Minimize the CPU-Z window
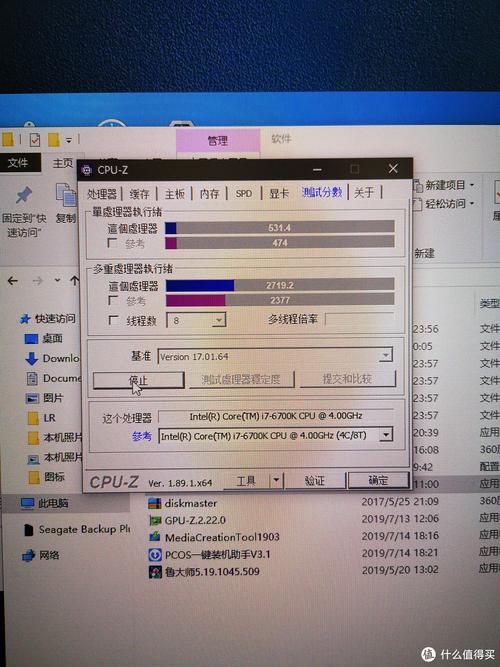500x667 pixels. point(317,170)
